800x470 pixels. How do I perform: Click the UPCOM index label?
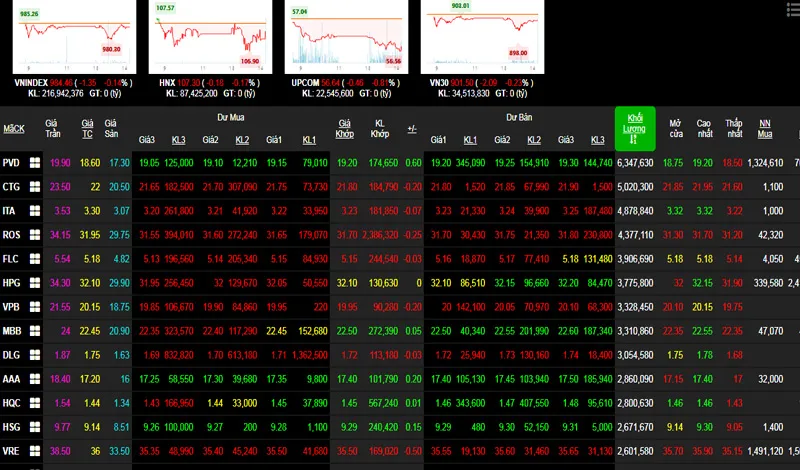pyautogui.click(x=305, y=83)
